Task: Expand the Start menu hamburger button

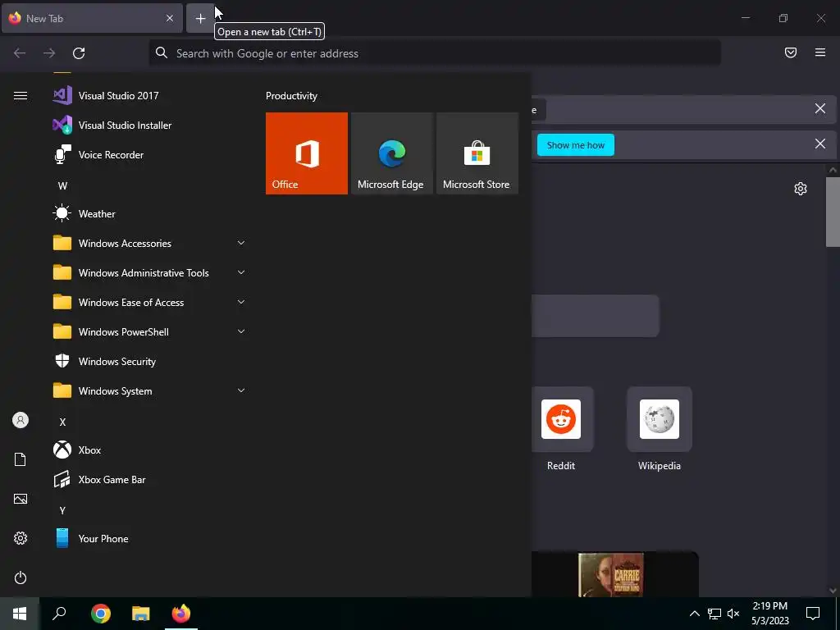Action: tap(21, 96)
